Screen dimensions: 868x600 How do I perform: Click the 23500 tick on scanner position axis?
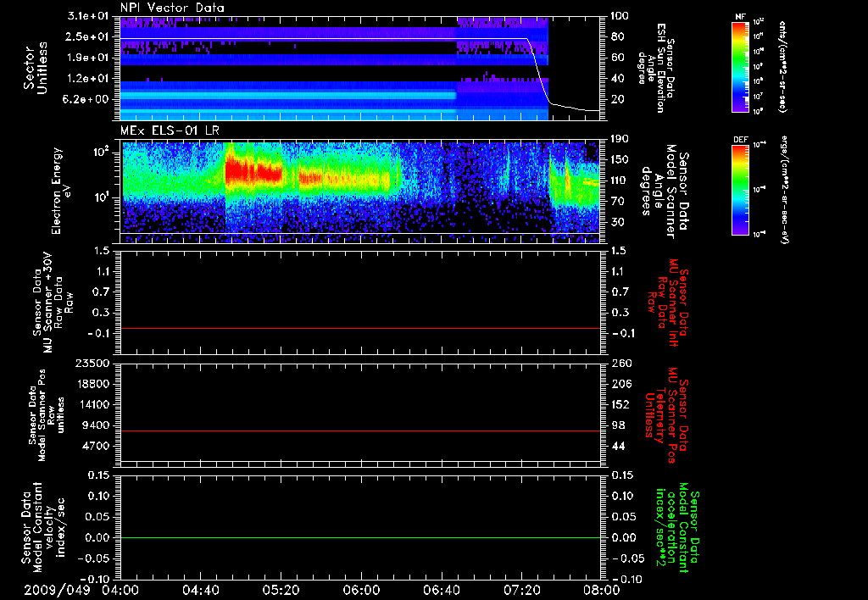(93, 363)
